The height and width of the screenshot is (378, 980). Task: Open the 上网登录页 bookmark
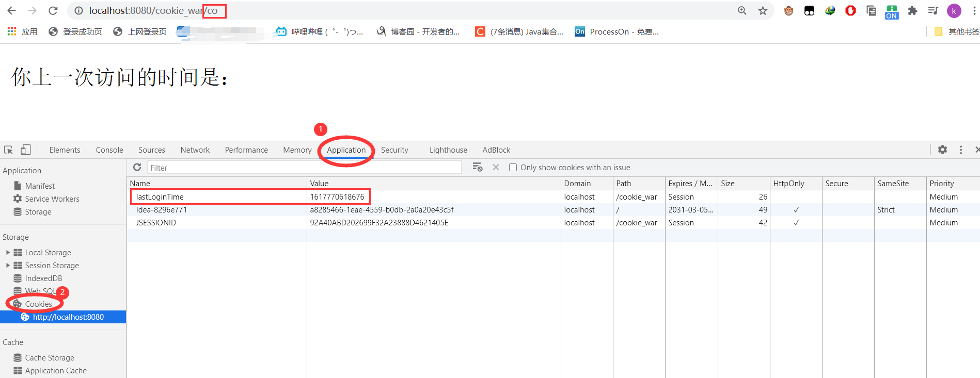coord(140,31)
